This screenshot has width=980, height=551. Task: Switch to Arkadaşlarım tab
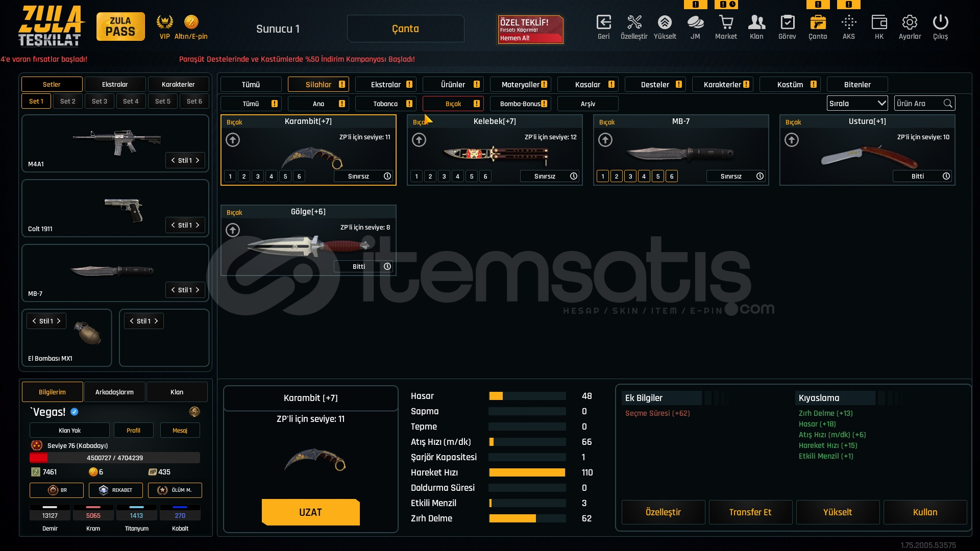114,392
